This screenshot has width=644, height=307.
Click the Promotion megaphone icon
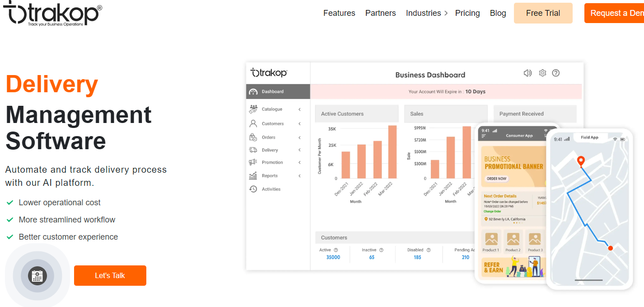coord(253,162)
